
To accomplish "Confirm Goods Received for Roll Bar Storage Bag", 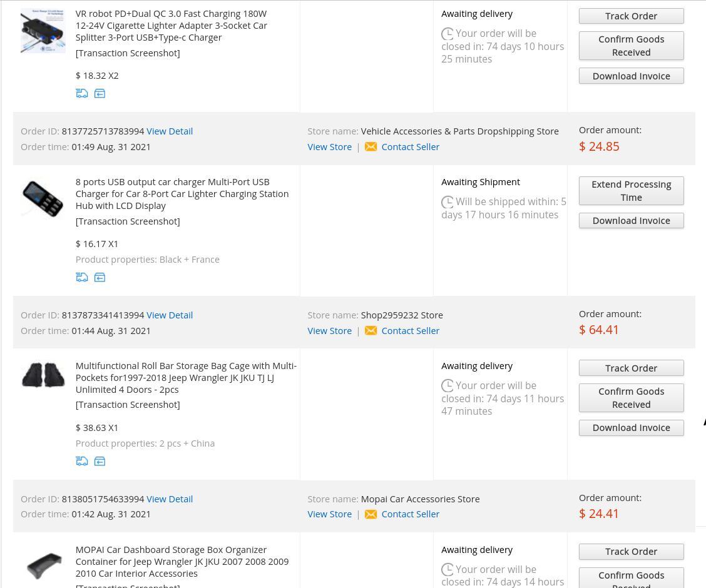I will 631,398.
